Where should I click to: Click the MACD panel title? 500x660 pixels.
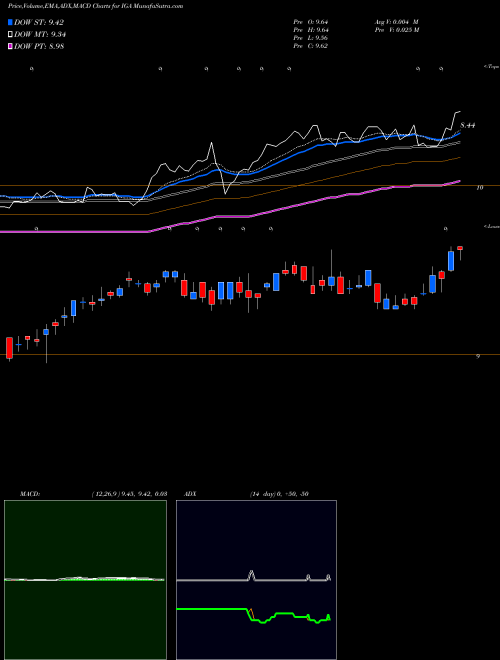click(30, 494)
